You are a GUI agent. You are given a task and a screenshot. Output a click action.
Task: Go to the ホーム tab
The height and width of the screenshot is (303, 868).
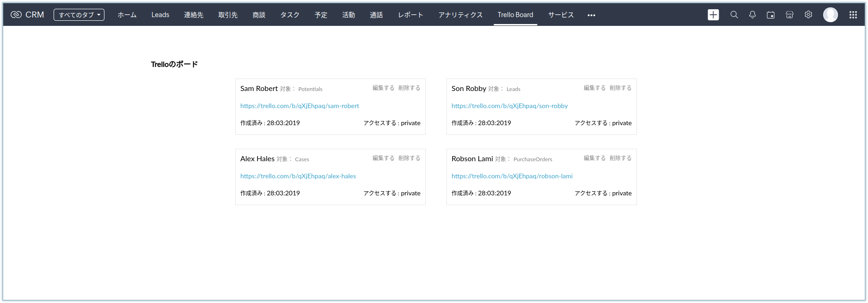point(127,15)
